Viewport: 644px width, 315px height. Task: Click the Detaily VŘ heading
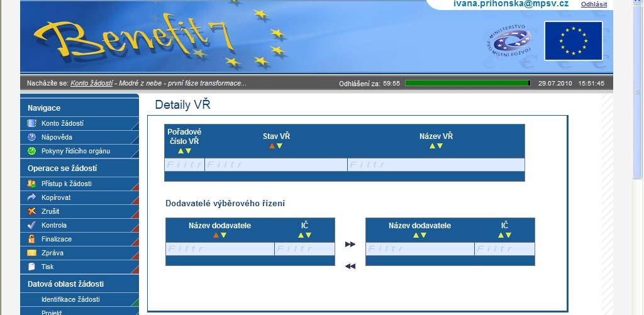tap(183, 105)
